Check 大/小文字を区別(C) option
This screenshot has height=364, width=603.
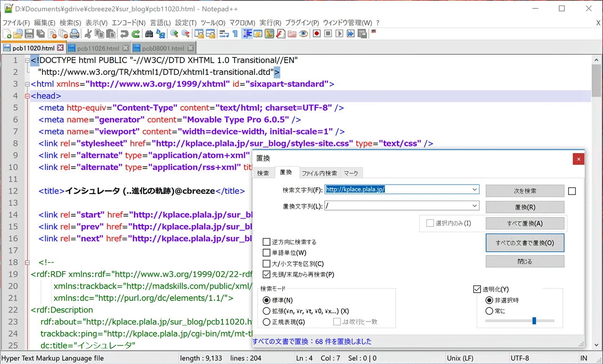coord(267,264)
